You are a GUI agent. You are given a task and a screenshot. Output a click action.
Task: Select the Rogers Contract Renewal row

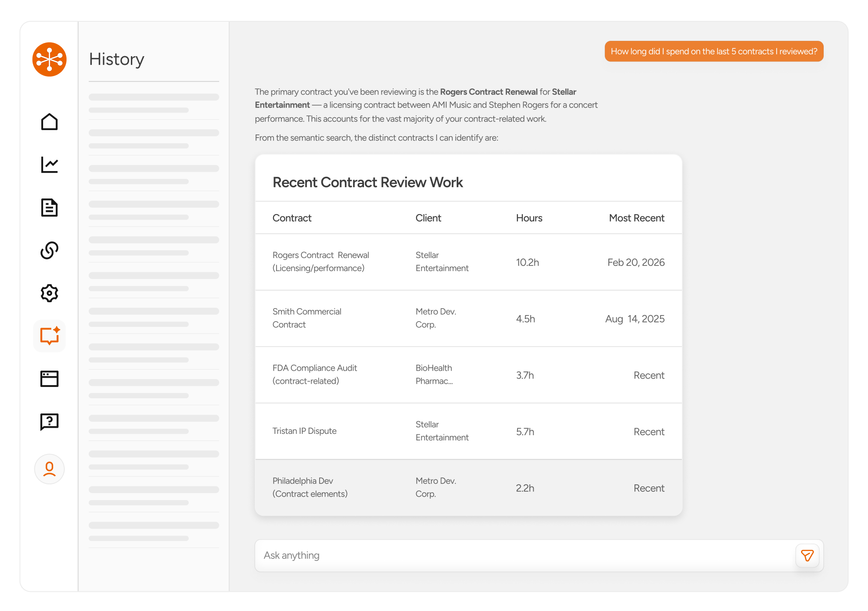click(468, 262)
